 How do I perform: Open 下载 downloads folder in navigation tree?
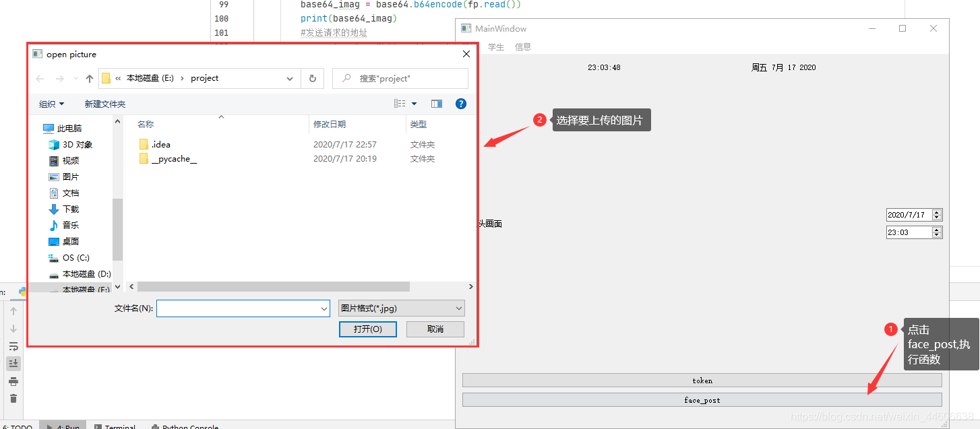click(x=64, y=209)
